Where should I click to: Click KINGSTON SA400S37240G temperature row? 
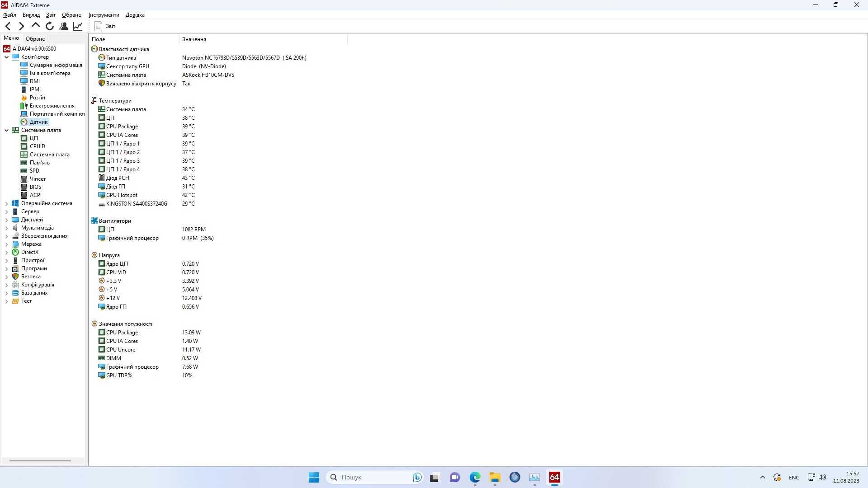coord(137,203)
